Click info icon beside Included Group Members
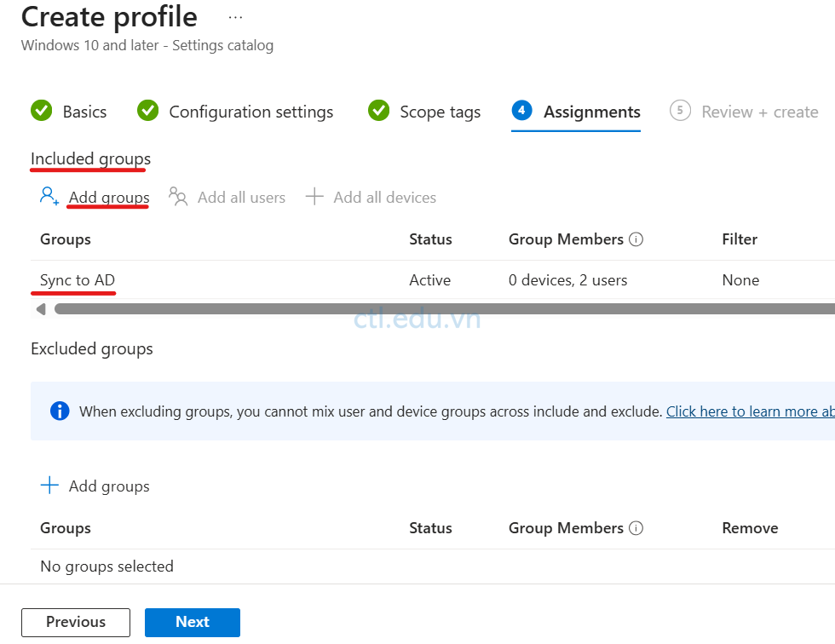The width and height of the screenshot is (835, 644). [x=636, y=239]
